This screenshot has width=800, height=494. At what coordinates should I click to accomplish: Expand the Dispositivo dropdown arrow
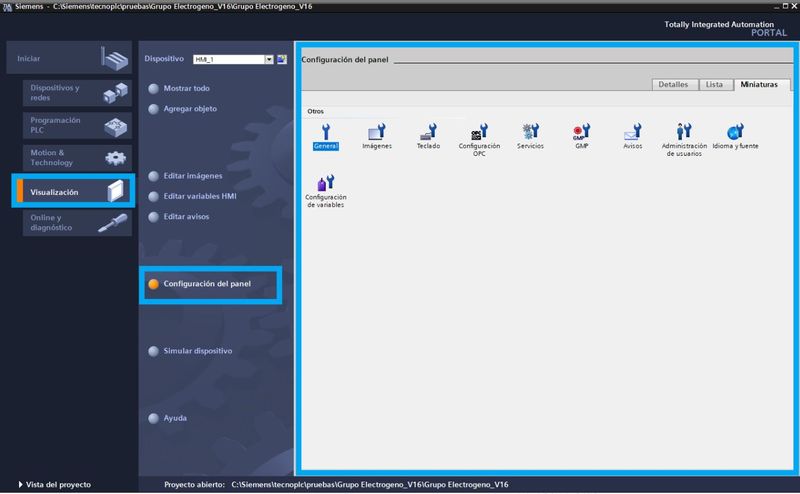269,59
